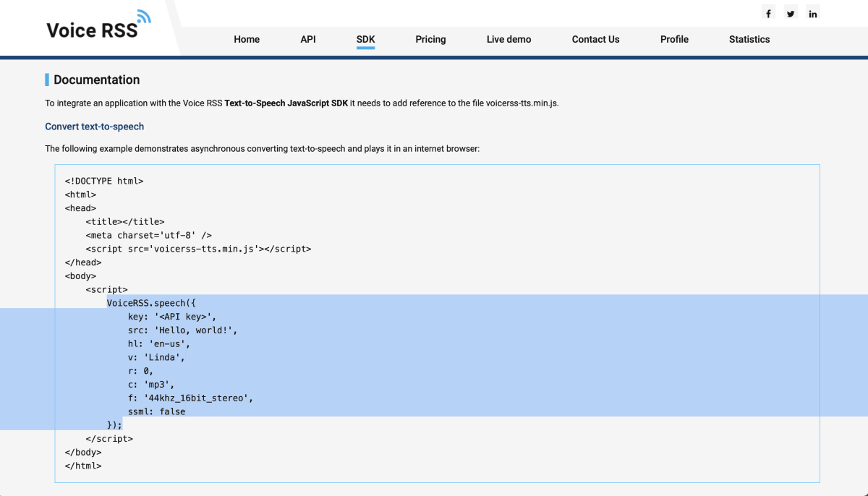The image size is (868, 496).
Task: Click the f: '44khz_16bit_stereo' line
Action: (x=190, y=398)
